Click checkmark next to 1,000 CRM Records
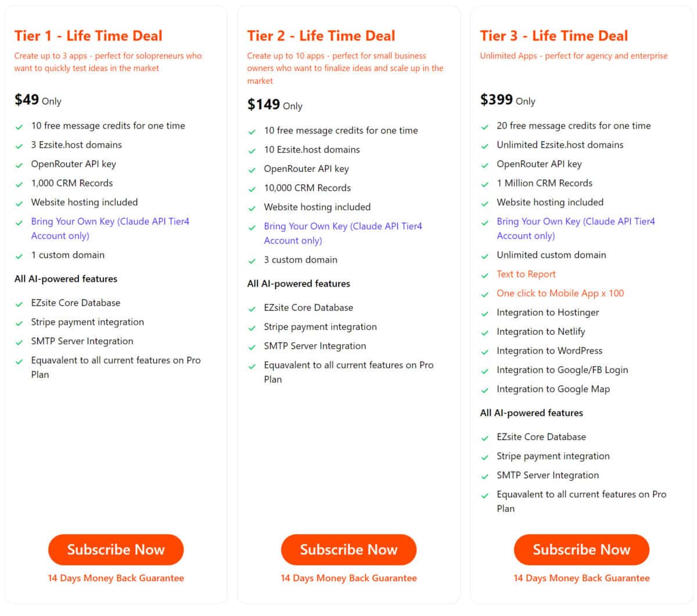 [19, 184]
